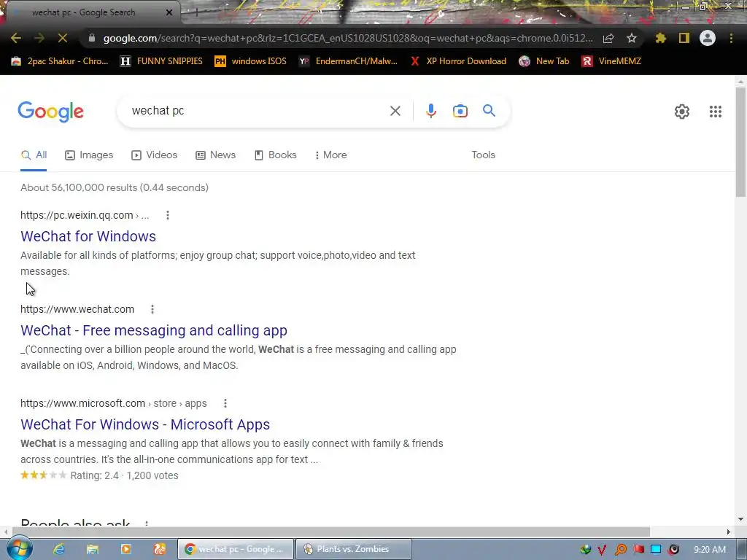
Task: Click the horizontal scrollbar thumb
Action: 331,532
